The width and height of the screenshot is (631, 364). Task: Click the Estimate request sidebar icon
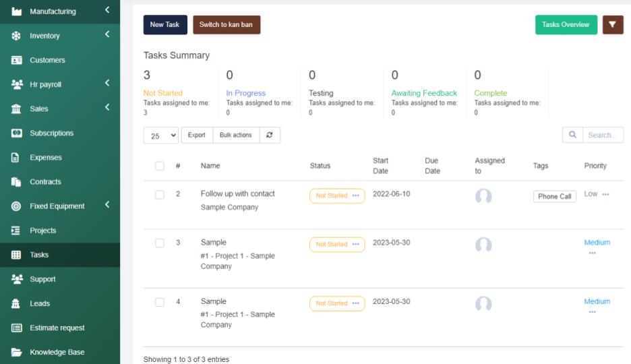coord(16,328)
